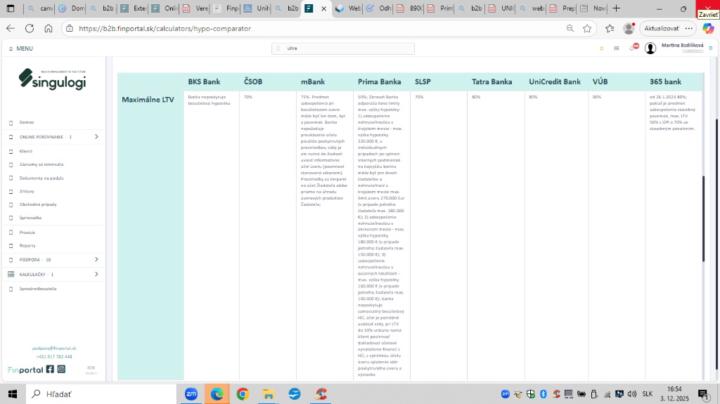Click the browser Home button
Screen dimensions: 720x404
coord(48,28)
